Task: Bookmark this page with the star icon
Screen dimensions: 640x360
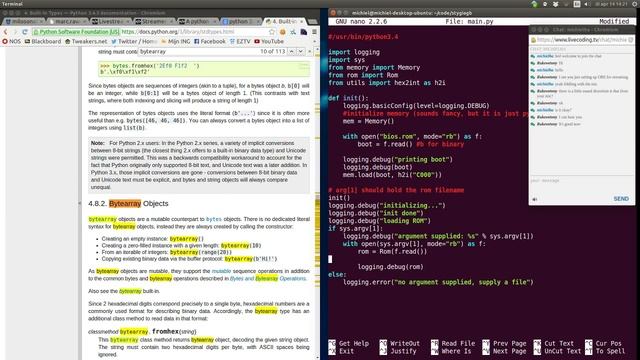Action: pos(272,32)
